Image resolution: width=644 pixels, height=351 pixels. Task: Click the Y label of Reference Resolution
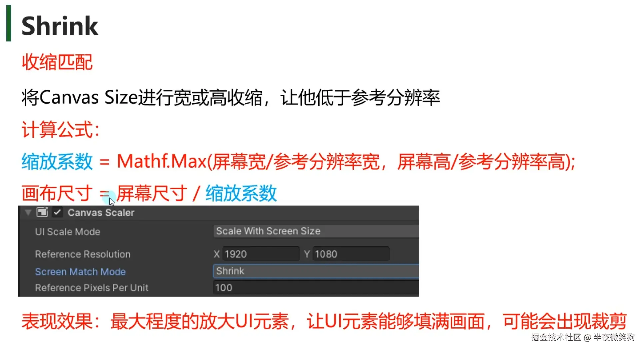point(307,254)
